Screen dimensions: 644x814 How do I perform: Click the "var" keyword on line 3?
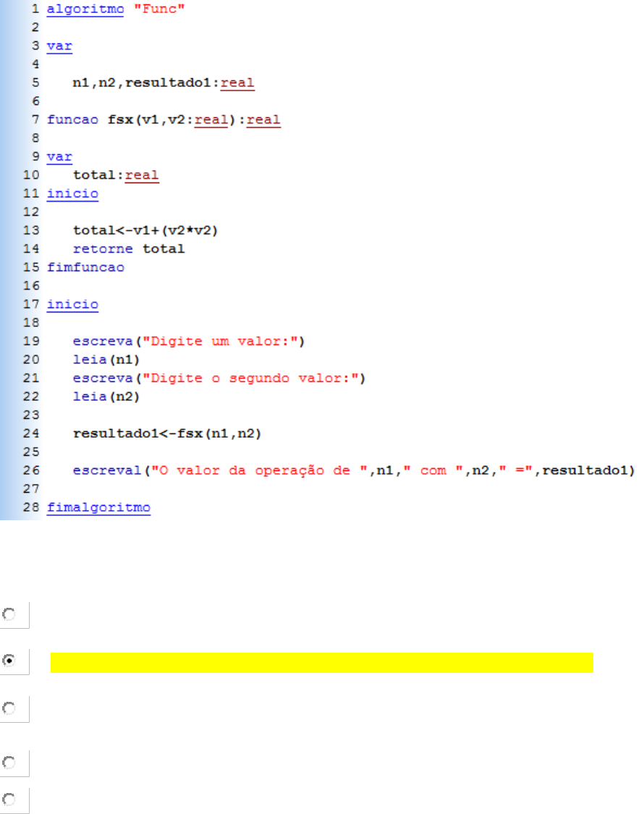pyautogui.click(x=59, y=46)
